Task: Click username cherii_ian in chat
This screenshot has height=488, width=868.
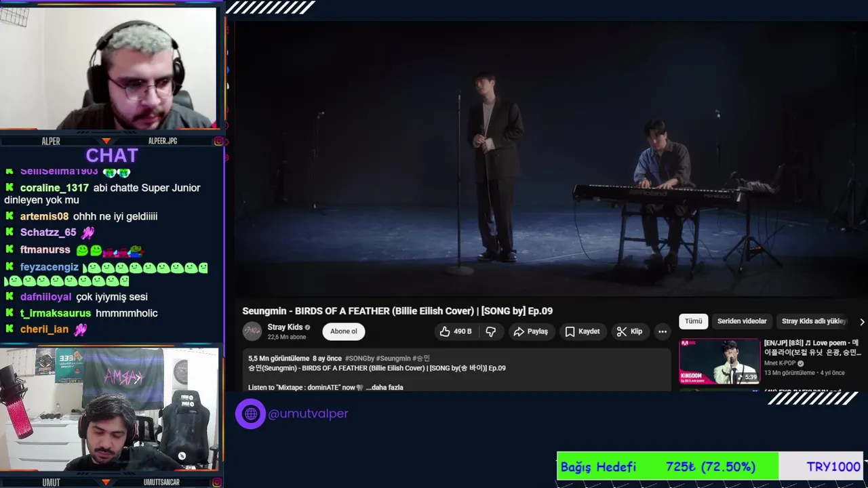Action: 44,329
